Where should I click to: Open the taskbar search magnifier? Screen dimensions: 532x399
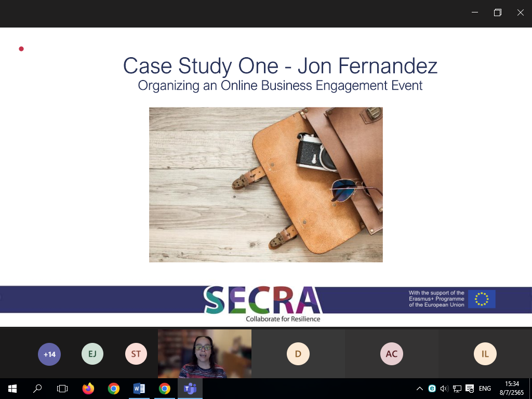point(37,389)
